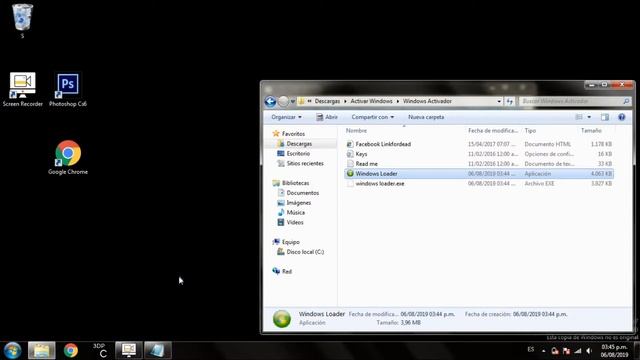Click the search Windows Activador field
The width and height of the screenshot is (640, 360).
pos(574,101)
